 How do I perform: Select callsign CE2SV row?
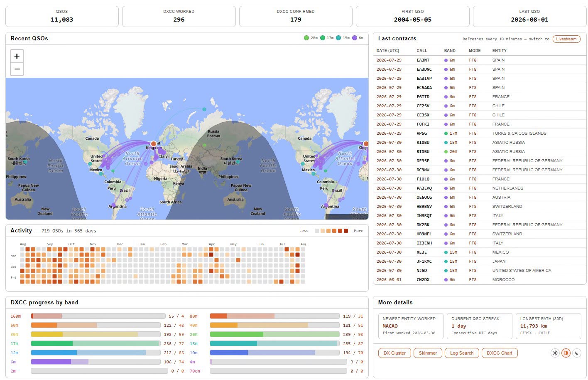point(480,106)
